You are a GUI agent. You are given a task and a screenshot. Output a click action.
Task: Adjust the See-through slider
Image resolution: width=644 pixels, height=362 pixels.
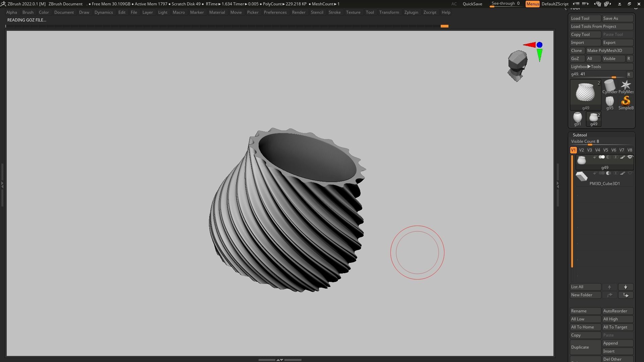point(505,4)
